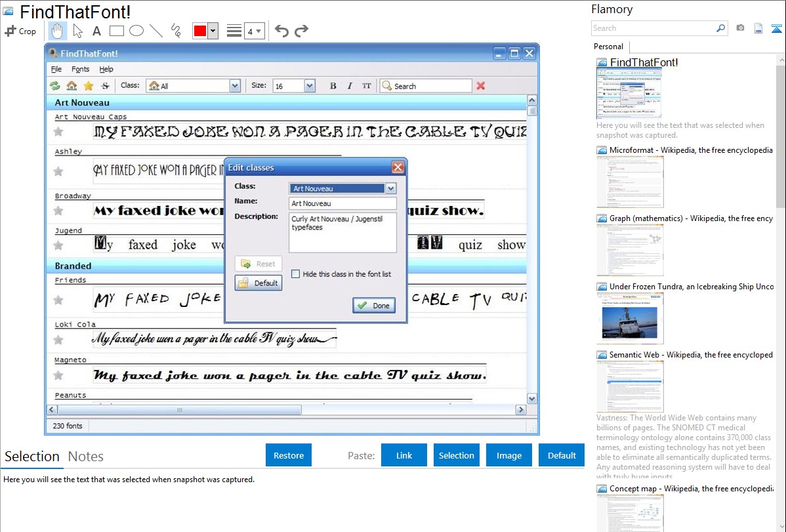The height and width of the screenshot is (532, 786).
Task: Open the File menu in FindThatFont
Action: (x=56, y=69)
